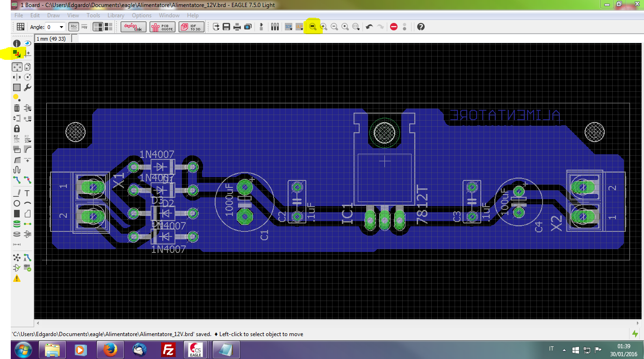Image resolution: width=644 pixels, height=359 pixels.
Task: Toggle the mirrored text option
Action: pyautogui.click(x=84, y=27)
